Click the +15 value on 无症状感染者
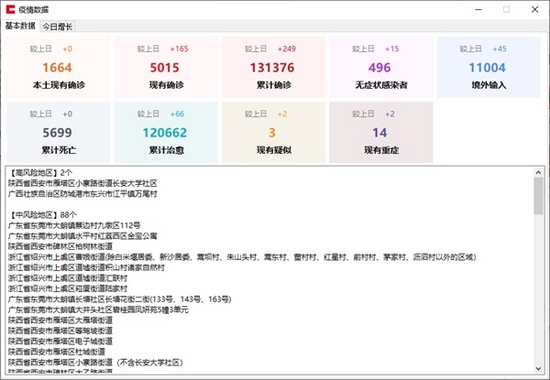This screenshot has height=380, width=550. point(392,49)
